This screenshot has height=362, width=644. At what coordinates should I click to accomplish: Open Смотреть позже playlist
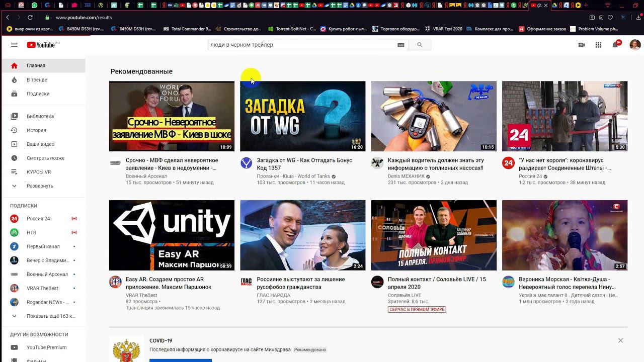[43, 158]
